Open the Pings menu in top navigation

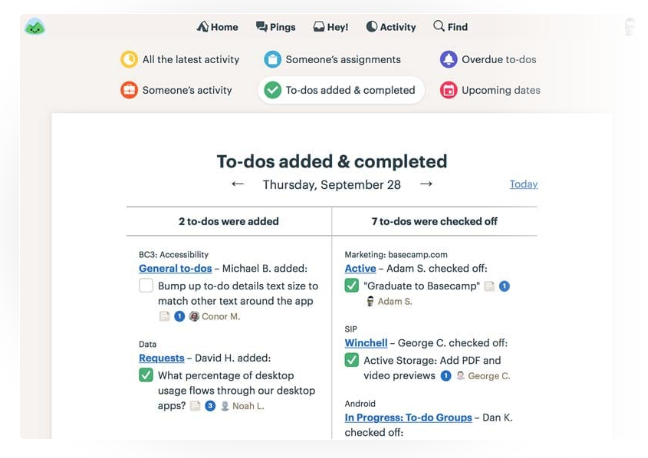276,27
